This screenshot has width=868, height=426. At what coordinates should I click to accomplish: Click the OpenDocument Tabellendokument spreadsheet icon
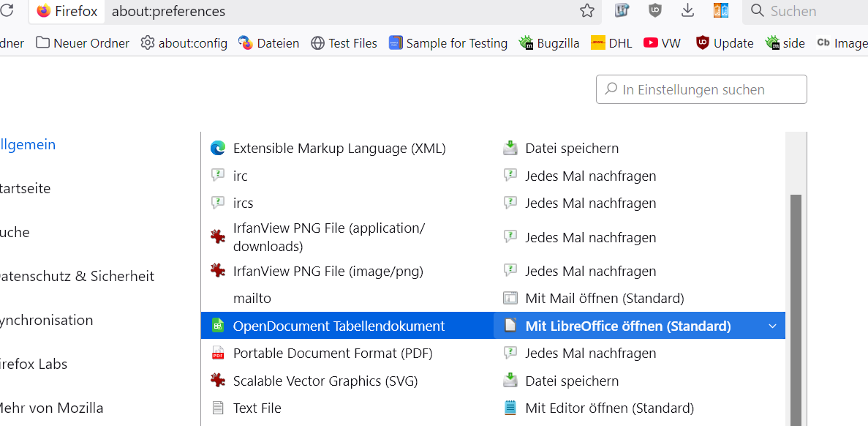217,326
